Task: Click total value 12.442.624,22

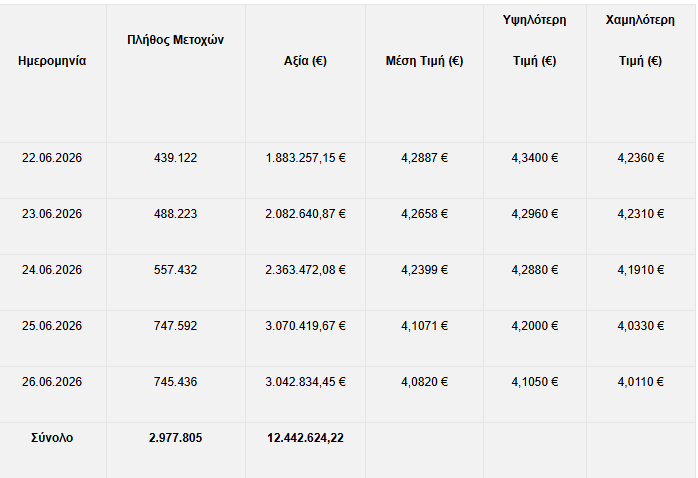Action: pos(305,438)
